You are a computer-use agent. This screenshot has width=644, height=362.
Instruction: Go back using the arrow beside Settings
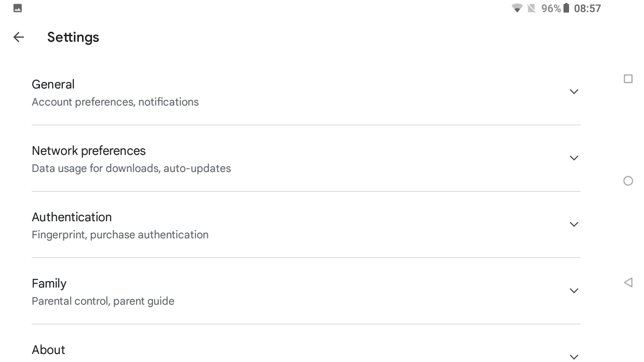[x=19, y=37]
